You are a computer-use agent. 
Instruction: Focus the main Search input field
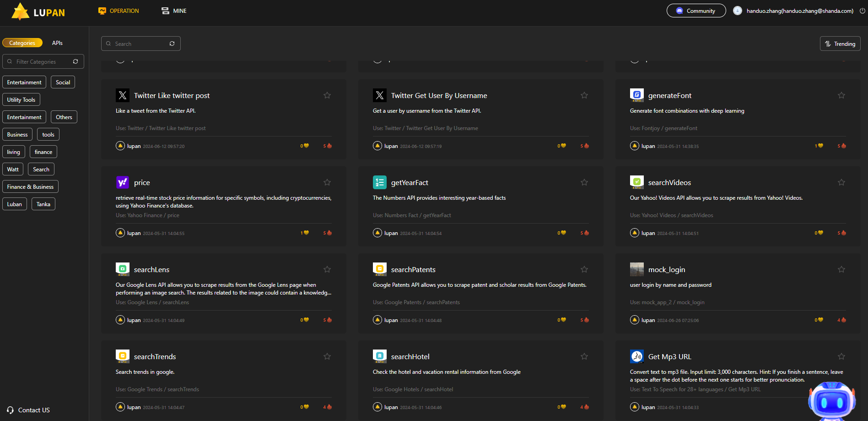point(140,44)
